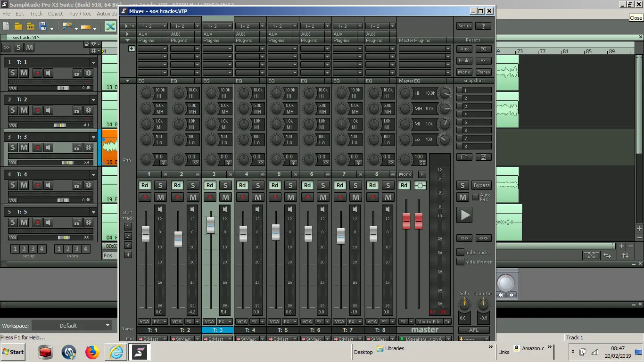Click the mixer play button
The image size is (644, 362).
pyautogui.click(x=464, y=215)
